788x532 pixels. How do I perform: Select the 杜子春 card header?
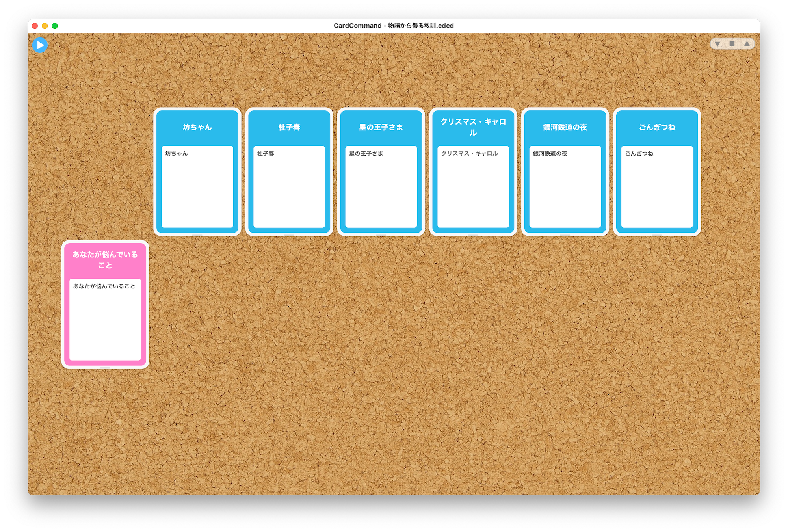click(x=289, y=127)
